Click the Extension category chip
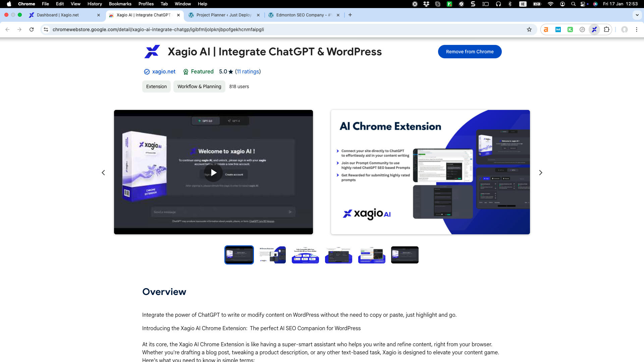The image size is (644, 362). coord(156,86)
